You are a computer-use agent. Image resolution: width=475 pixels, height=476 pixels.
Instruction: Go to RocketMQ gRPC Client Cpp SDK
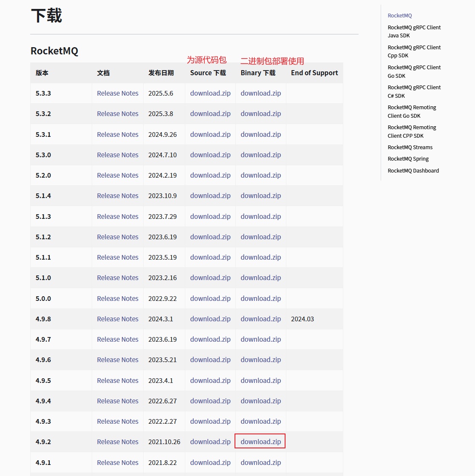click(414, 51)
